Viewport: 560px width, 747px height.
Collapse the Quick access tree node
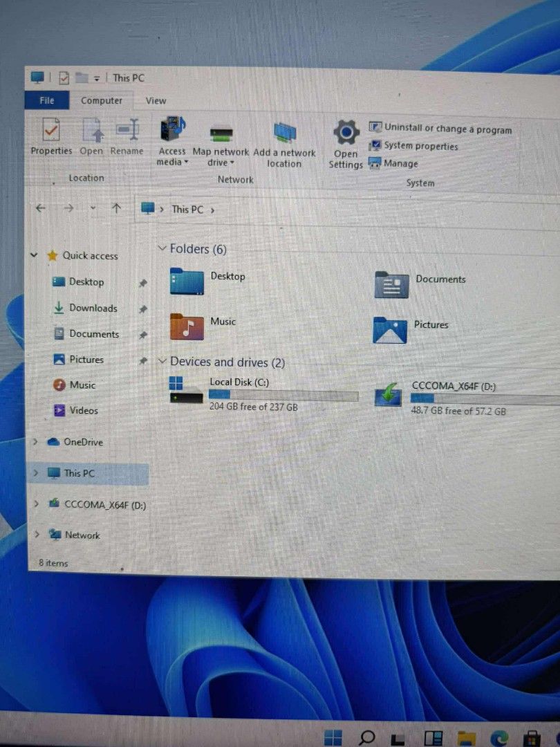click(34, 255)
